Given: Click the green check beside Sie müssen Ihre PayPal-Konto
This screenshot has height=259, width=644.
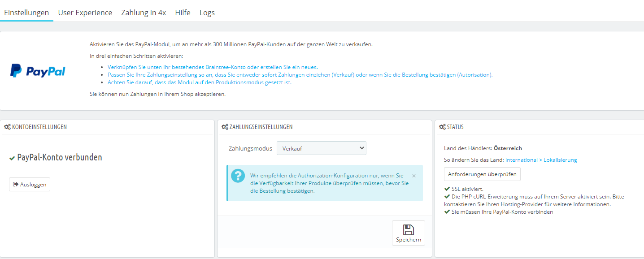Looking at the screenshot, I should [x=447, y=212].
